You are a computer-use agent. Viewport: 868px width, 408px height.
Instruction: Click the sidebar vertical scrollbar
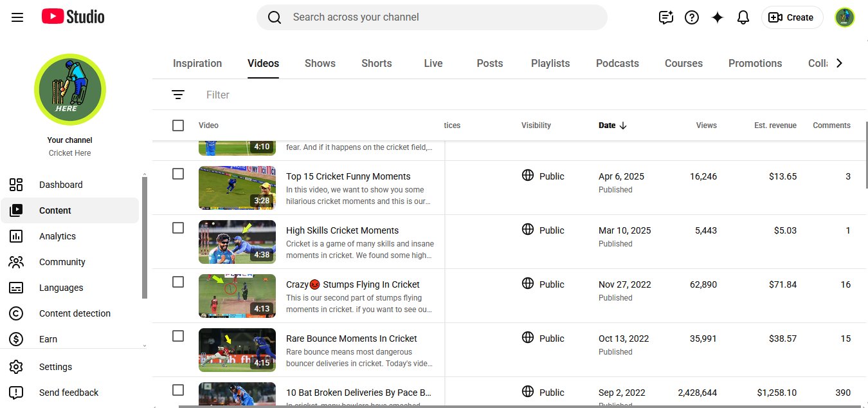tap(145, 237)
